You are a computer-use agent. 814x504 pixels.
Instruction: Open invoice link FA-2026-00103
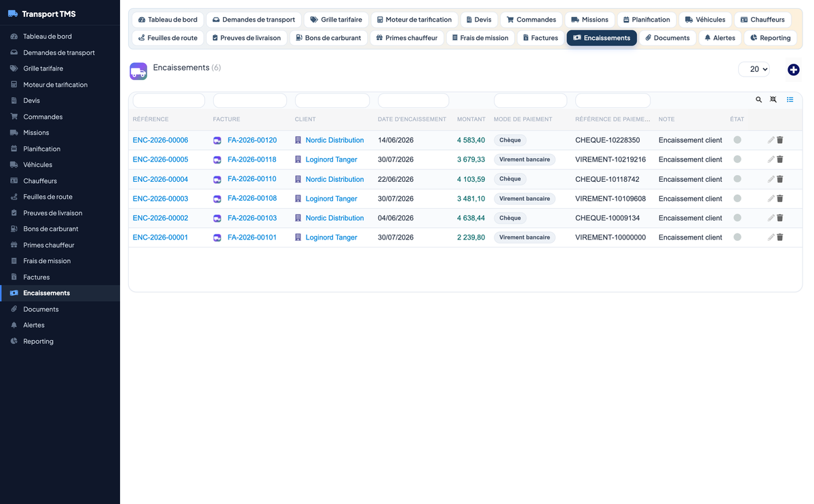pos(252,218)
